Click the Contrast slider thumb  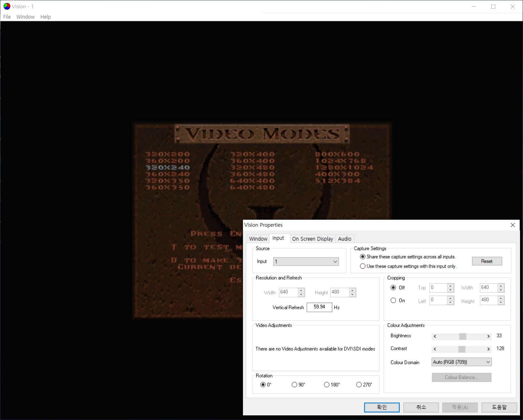pyautogui.click(x=462, y=349)
